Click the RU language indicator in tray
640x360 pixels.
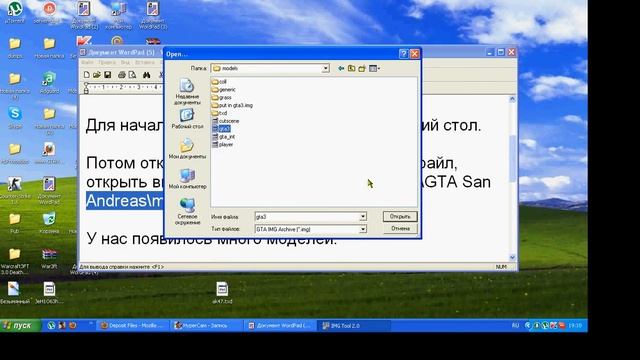[516, 325]
